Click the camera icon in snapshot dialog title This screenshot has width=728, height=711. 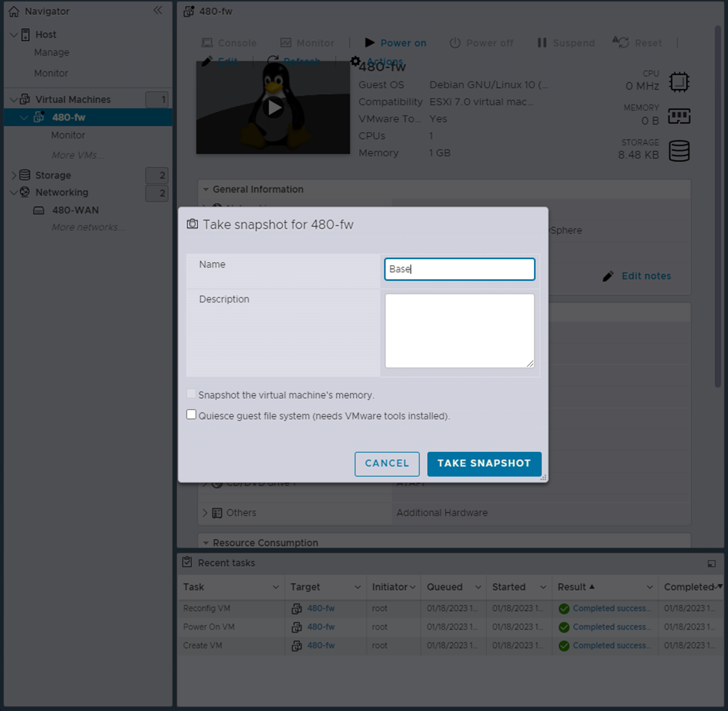[192, 224]
